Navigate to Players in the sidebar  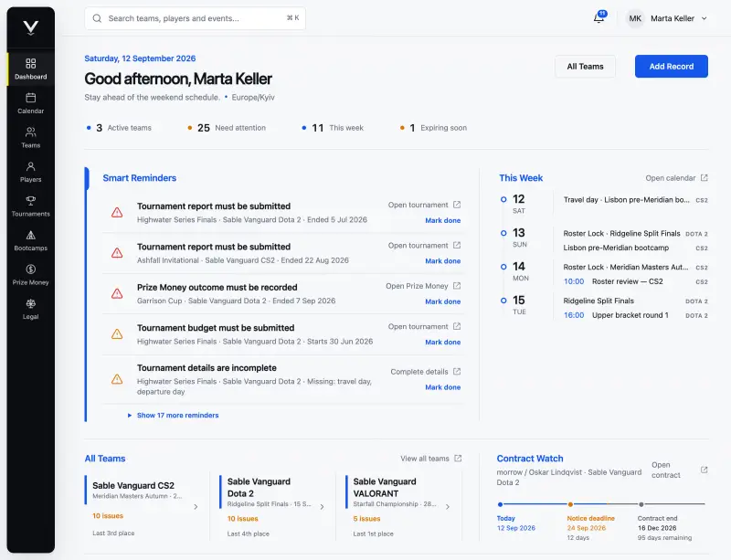pos(31,172)
